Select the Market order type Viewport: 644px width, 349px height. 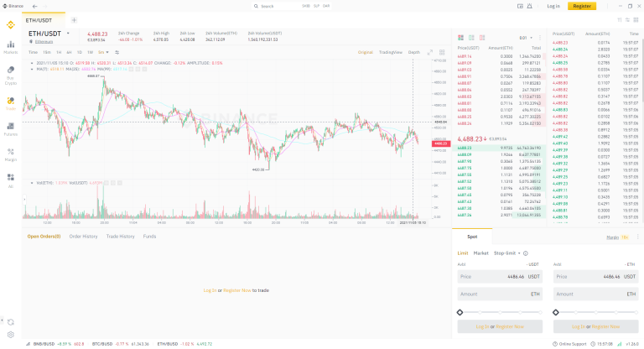[481, 253]
